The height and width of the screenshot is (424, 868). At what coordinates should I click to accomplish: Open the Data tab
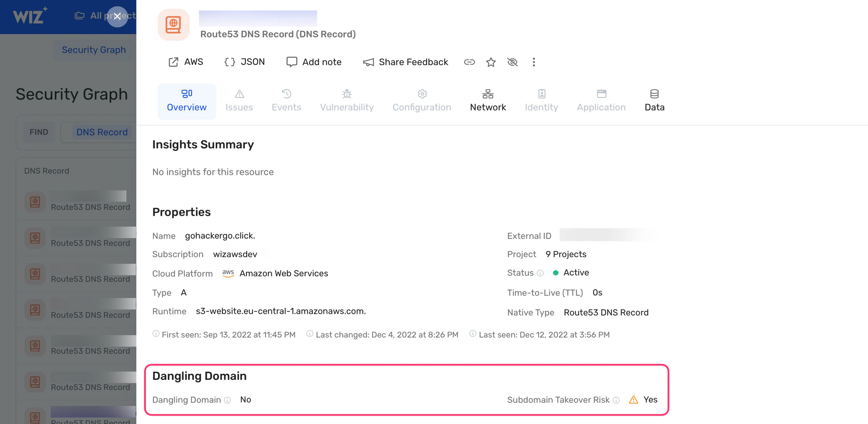[655, 101]
